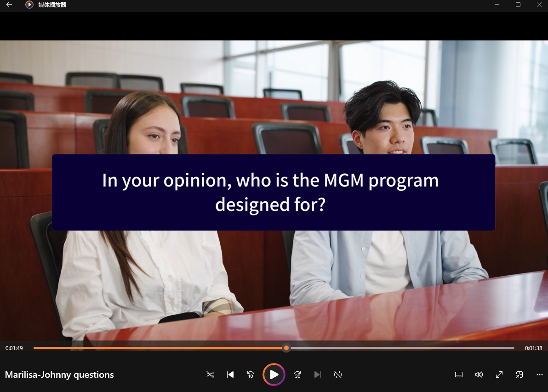Close the Media Player window

[x=539, y=5]
